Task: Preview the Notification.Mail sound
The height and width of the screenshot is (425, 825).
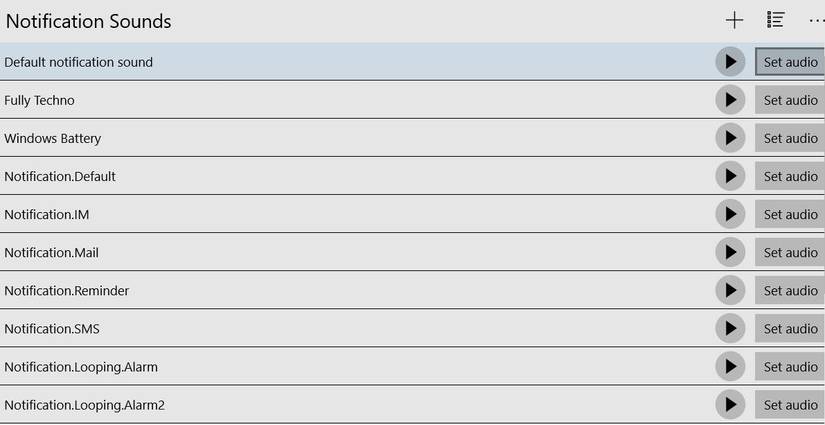Action: click(x=730, y=252)
